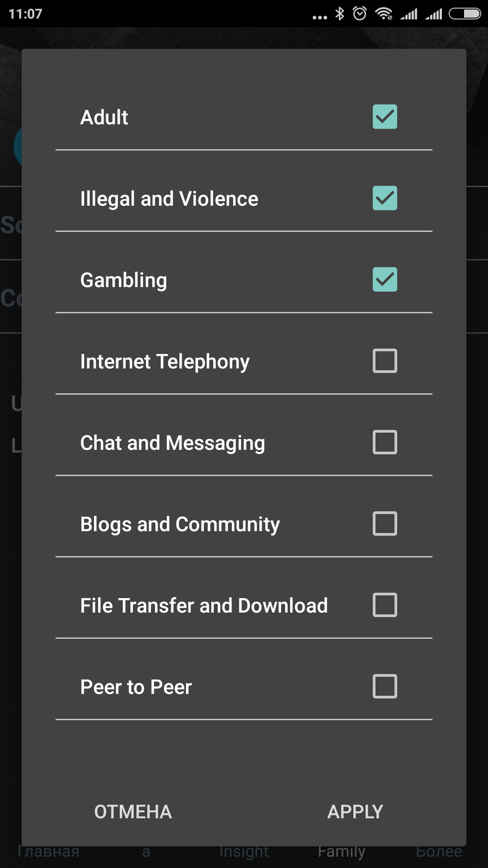
Task: Tap the ОТМЕНА cancel button
Action: pos(133,811)
